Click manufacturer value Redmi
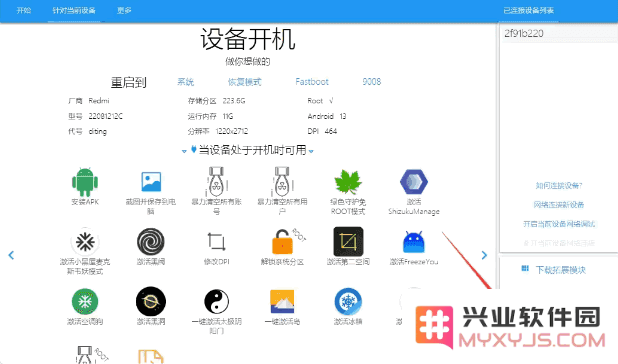The width and height of the screenshot is (618, 364). point(99,101)
